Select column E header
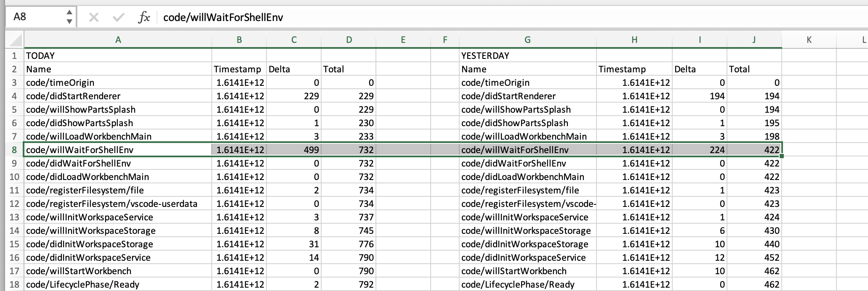Screen dimensions: 868x291 pyautogui.click(x=403, y=40)
